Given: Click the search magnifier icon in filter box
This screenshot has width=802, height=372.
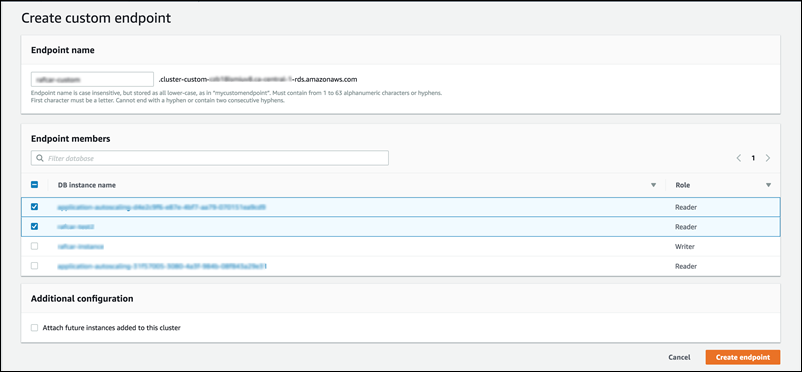Looking at the screenshot, I should click(x=40, y=159).
